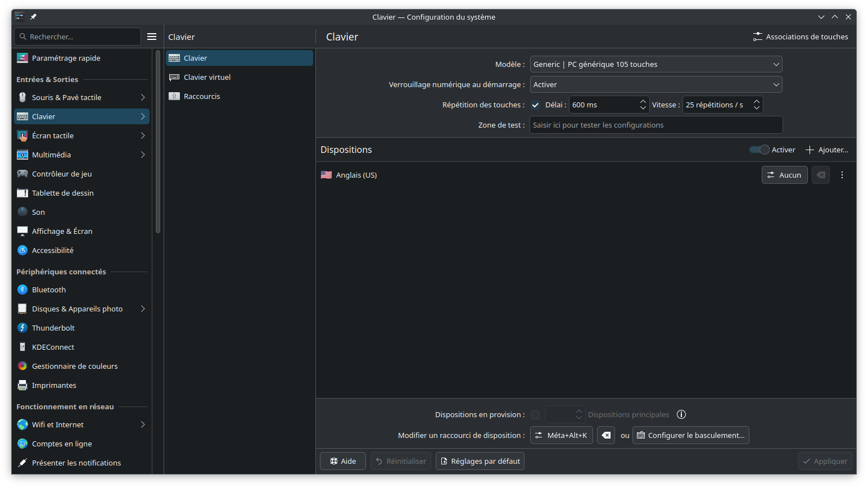Click the left sidebar vertical scrollbar

[x=158, y=142]
